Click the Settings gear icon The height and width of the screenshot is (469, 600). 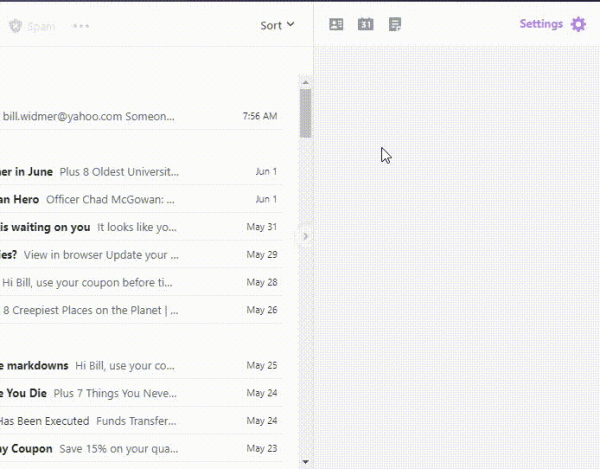click(x=578, y=24)
